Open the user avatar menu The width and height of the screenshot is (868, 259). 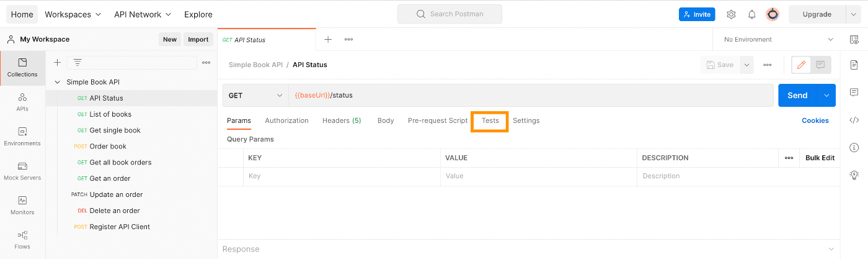773,14
